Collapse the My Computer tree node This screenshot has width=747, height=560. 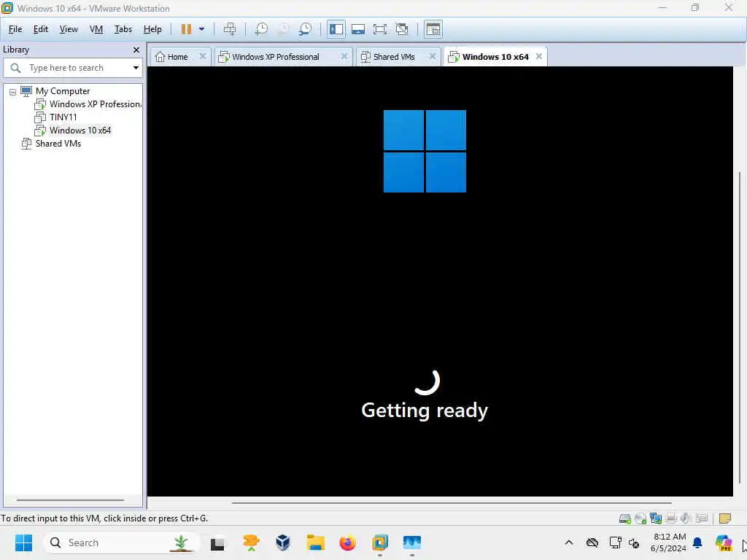click(x=13, y=91)
